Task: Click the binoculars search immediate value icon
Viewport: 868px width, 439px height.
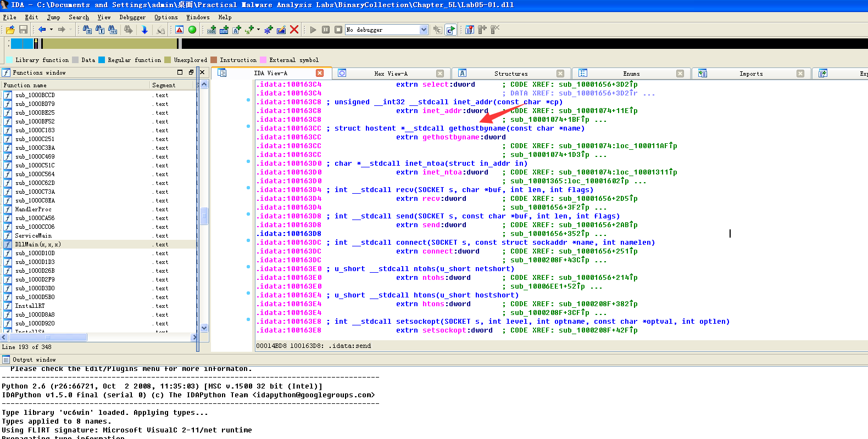Action: [87, 30]
